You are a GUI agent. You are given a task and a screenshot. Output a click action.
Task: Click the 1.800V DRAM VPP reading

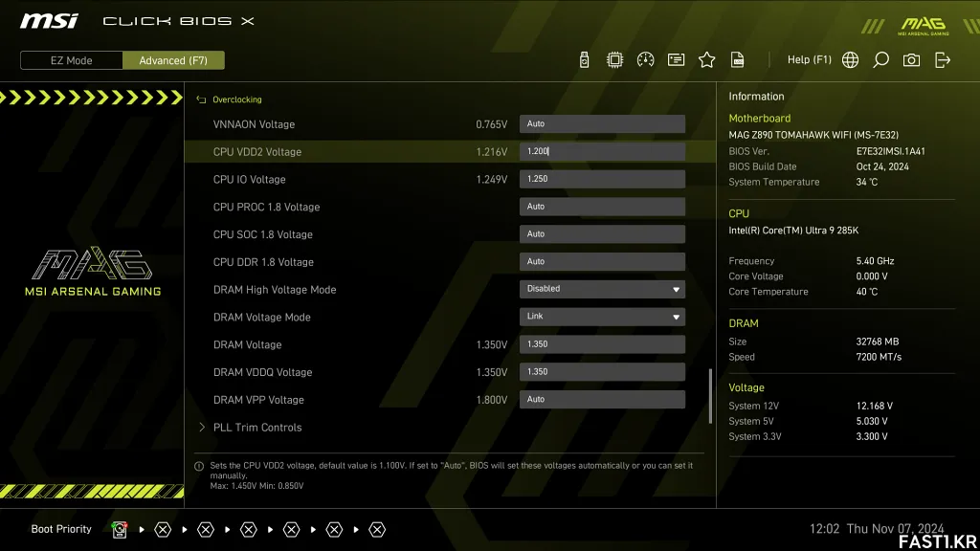pyautogui.click(x=491, y=400)
